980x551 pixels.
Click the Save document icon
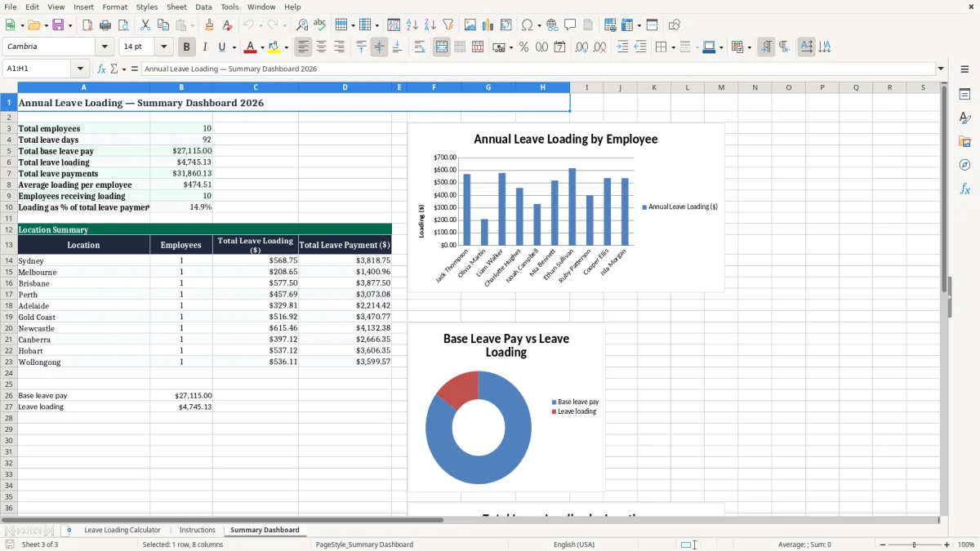[58, 25]
